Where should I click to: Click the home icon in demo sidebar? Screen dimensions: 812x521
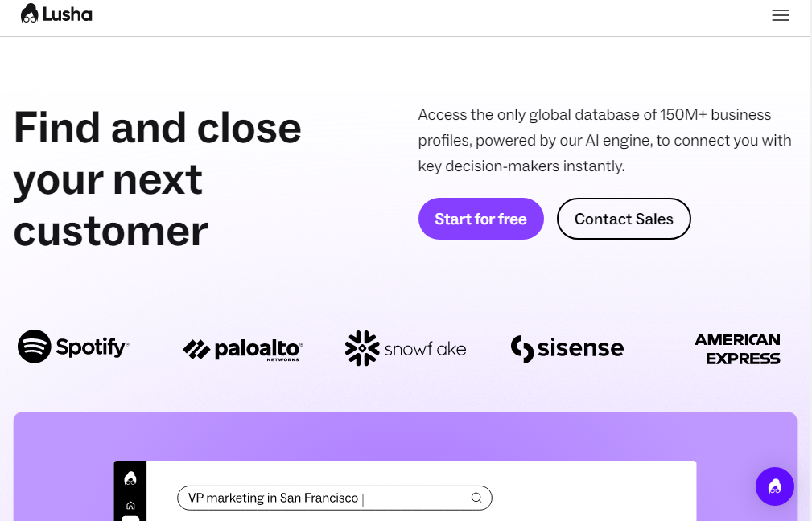(x=130, y=506)
